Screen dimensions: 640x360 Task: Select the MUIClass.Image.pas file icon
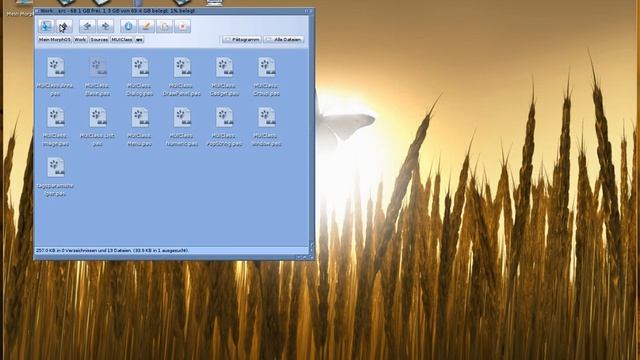click(56, 118)
